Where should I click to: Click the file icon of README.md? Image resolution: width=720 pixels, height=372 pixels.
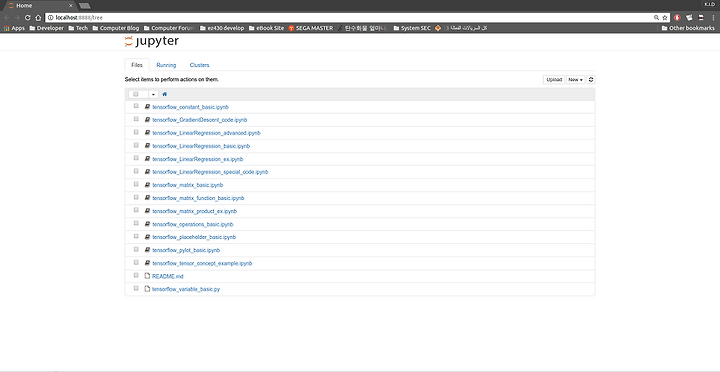(x=147, y=276)
